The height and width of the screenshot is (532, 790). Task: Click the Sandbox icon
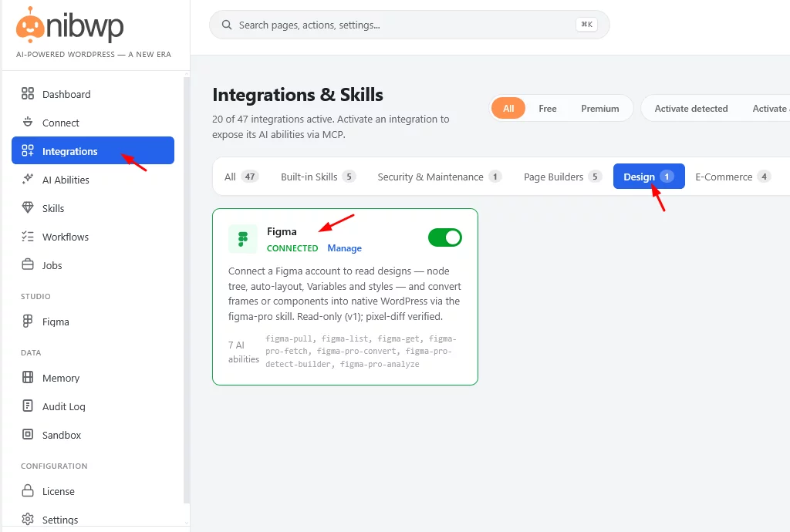(28, 434)
